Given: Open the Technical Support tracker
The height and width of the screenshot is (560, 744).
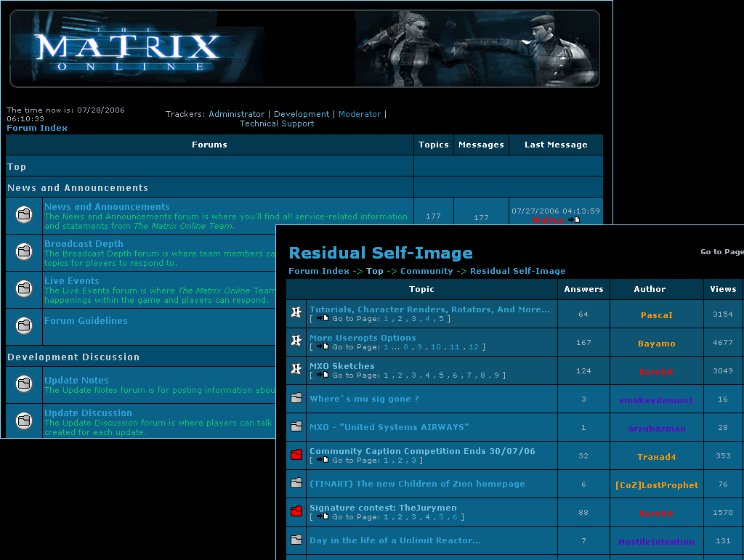Looking at the screenshot, I should pyautogui.click(x=277, y=123).
